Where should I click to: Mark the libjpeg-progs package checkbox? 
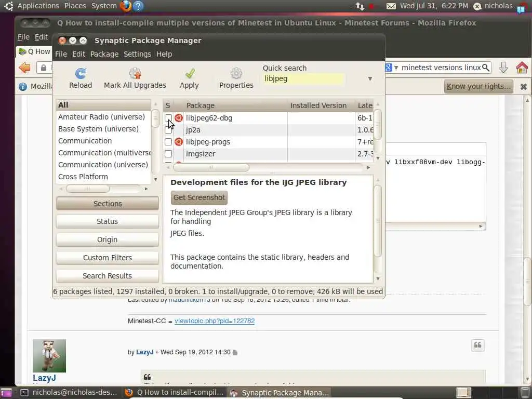tap(168, 142)
